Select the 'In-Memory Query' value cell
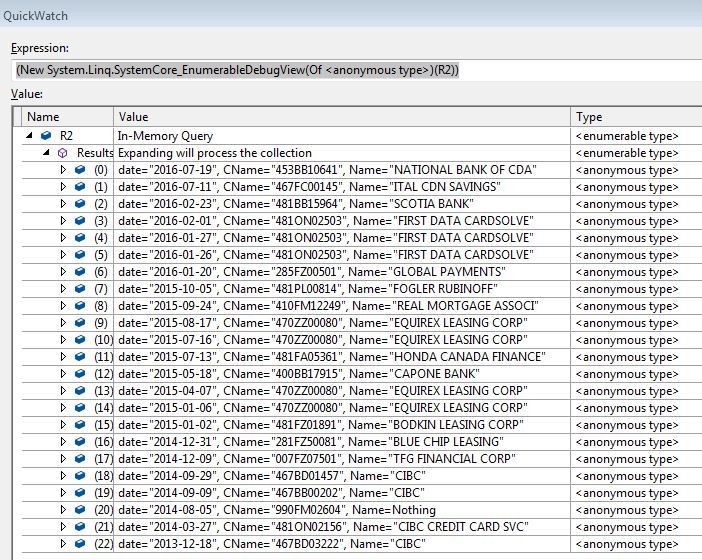702x560 pixels. (342, 136)
